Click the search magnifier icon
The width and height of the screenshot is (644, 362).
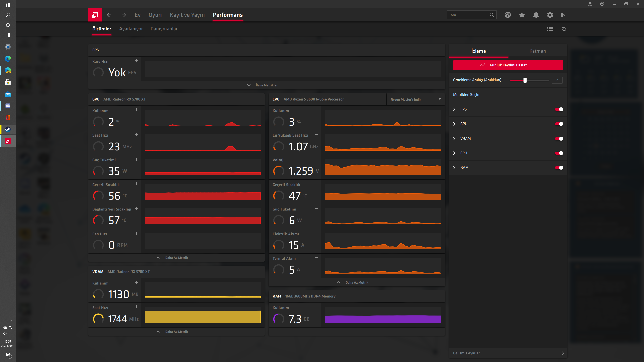point(492,15)
